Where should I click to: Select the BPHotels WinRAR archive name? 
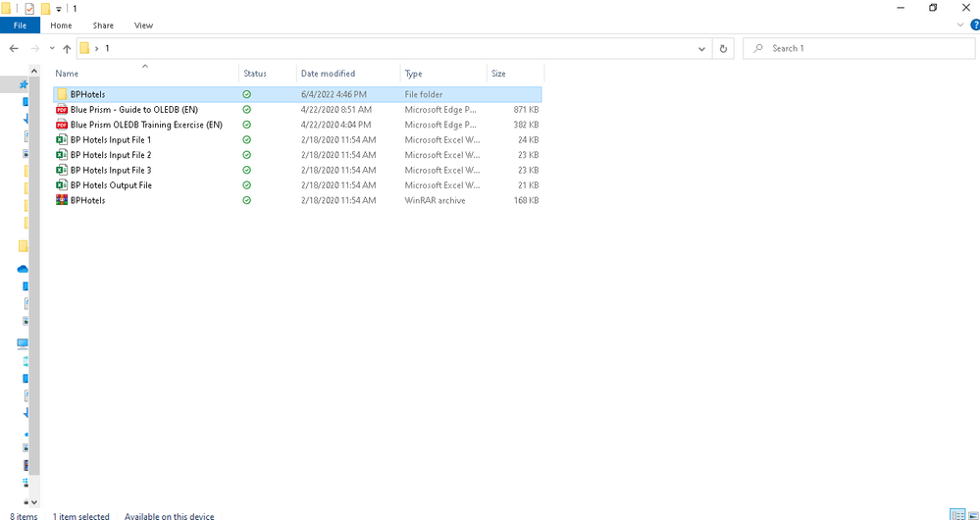pos(87,200)
